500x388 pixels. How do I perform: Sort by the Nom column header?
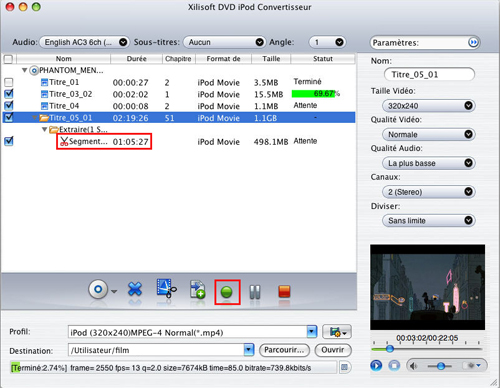63,59
